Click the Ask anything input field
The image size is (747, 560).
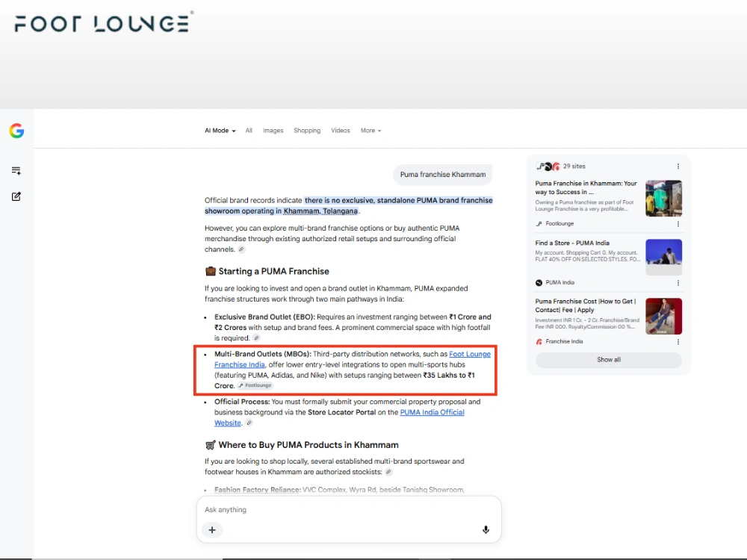coord(349,509)
